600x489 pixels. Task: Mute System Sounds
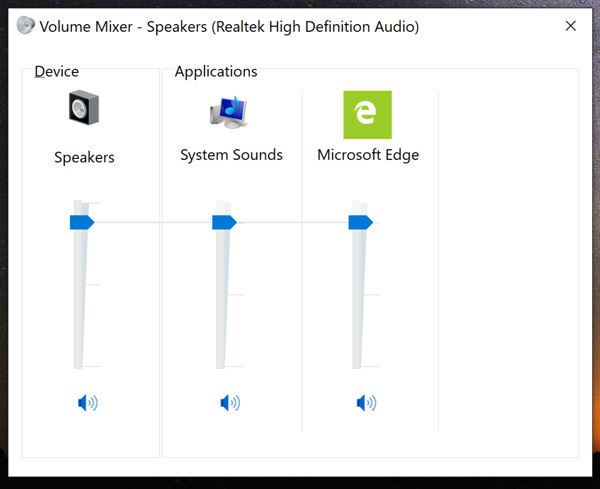point(230,403)
